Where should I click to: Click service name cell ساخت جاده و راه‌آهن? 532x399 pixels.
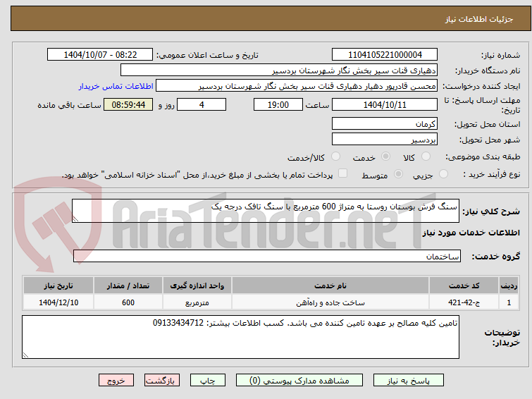pyautogui.click(x=330, y=302)
